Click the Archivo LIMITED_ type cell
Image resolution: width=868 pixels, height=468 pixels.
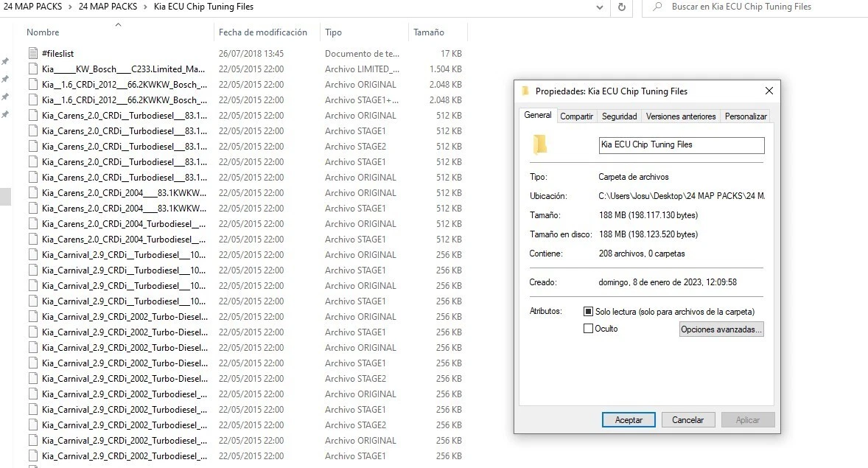[x=362, y=69]
